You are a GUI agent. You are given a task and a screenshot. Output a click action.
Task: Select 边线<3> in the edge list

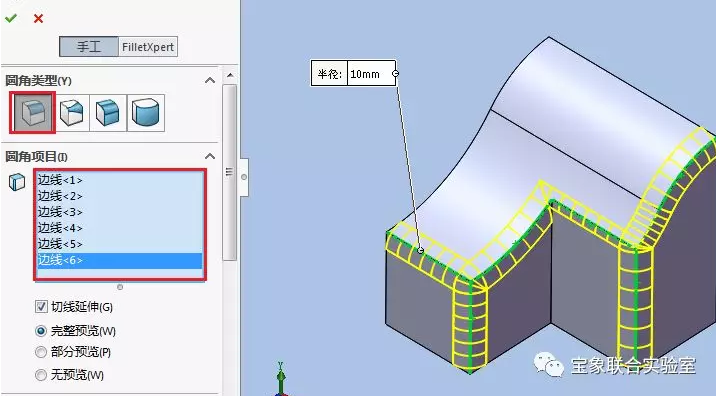tap(120, 212)
